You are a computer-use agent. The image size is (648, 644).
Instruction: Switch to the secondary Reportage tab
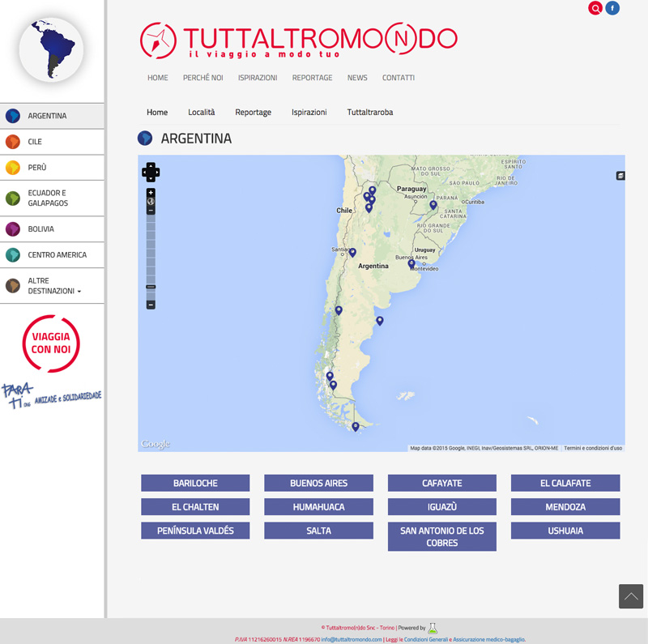253,112
